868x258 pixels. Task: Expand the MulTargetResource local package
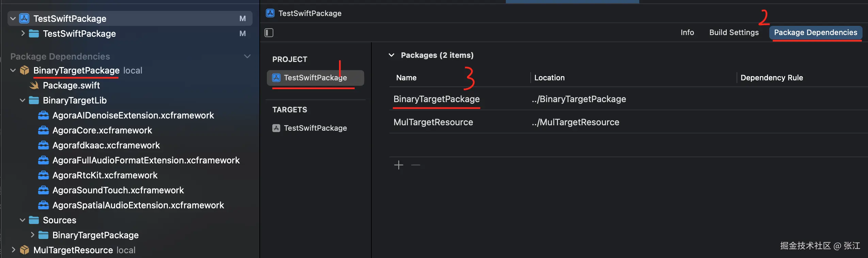13,250
